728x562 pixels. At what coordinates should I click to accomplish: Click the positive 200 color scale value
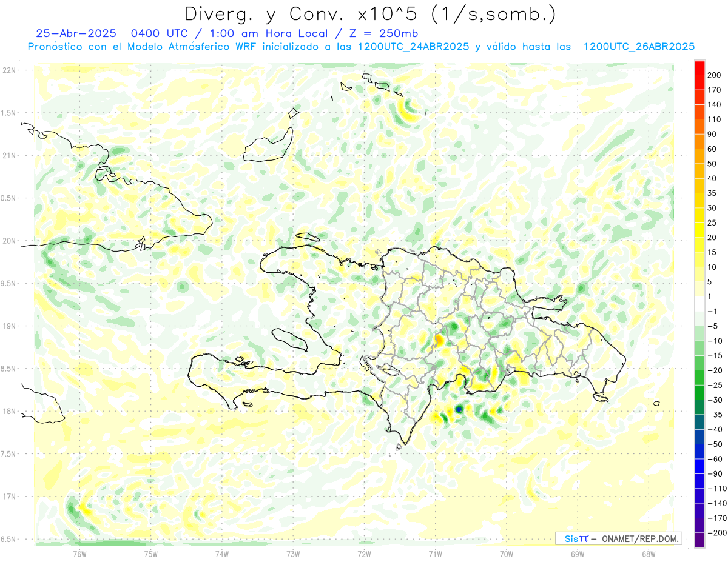(x=714, y=75)
